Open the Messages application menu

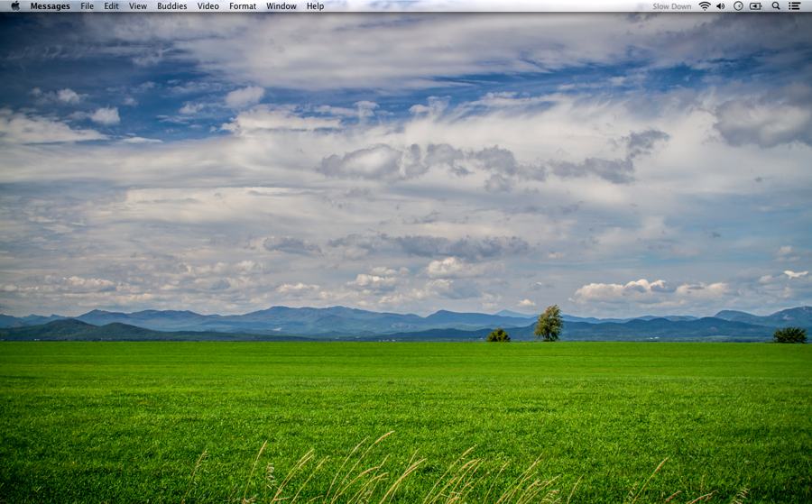coord(50,6)
